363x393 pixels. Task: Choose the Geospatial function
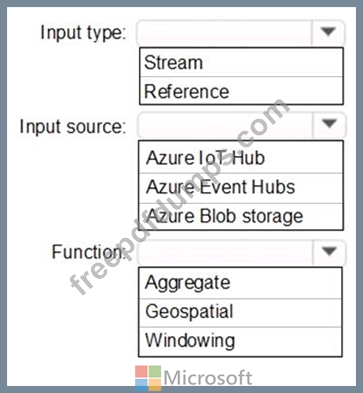click(x=240, y=313)
